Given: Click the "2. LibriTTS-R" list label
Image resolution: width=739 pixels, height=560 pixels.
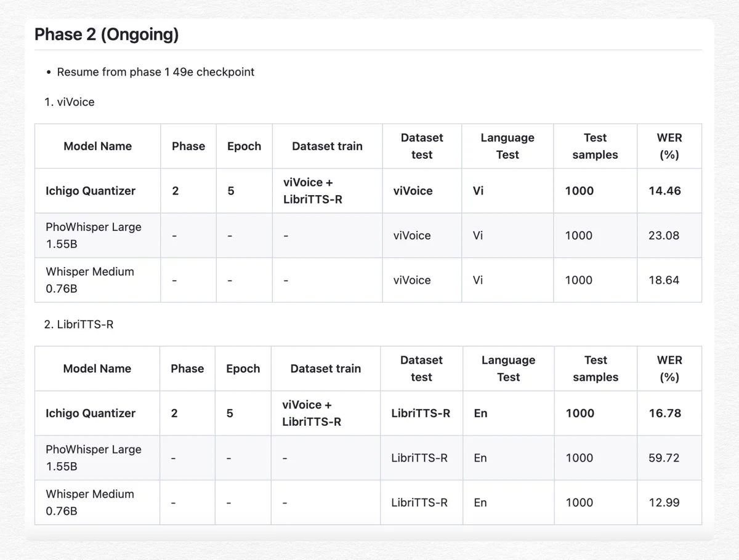Looking at the screenshot, I should [79, 324].
